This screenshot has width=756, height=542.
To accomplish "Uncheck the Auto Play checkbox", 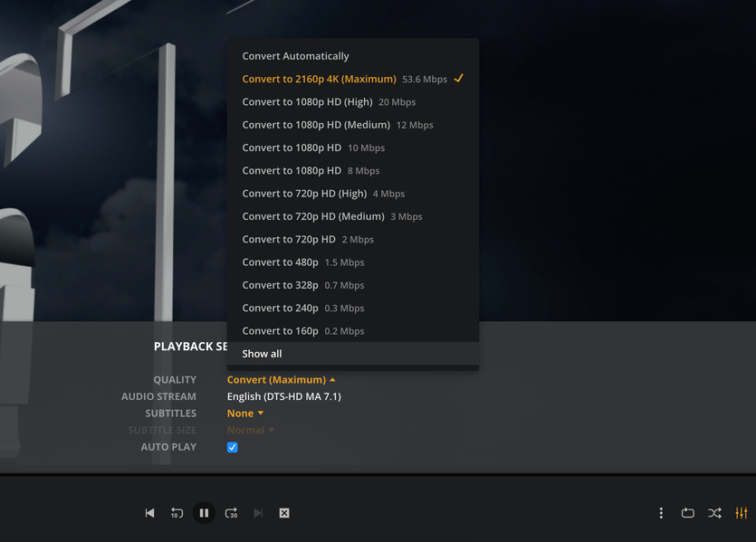I will point(233,447).
